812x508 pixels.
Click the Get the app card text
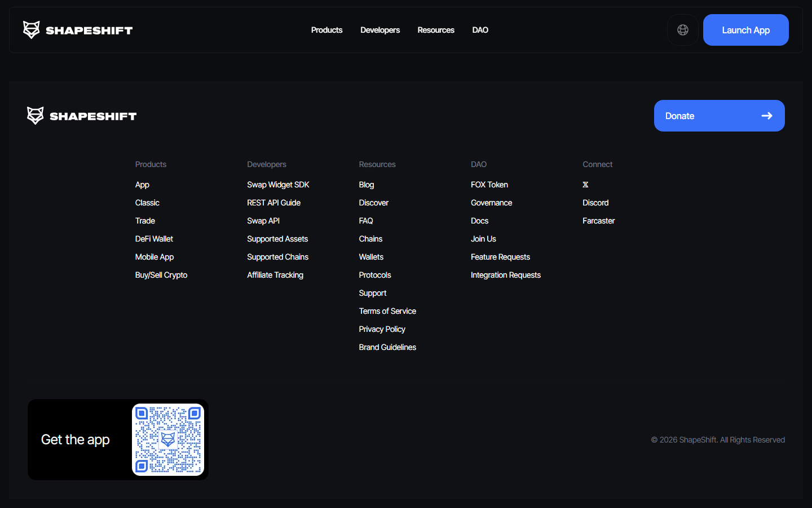[76, 440]
